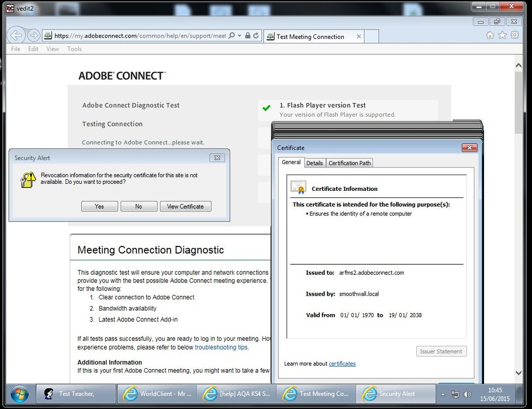Close the Certificate dialog

tap(470, 148)
